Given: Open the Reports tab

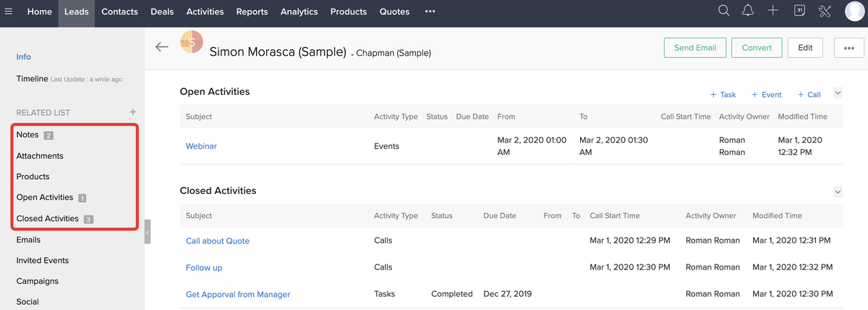Looking at the screenshot, I should point(252,12).
